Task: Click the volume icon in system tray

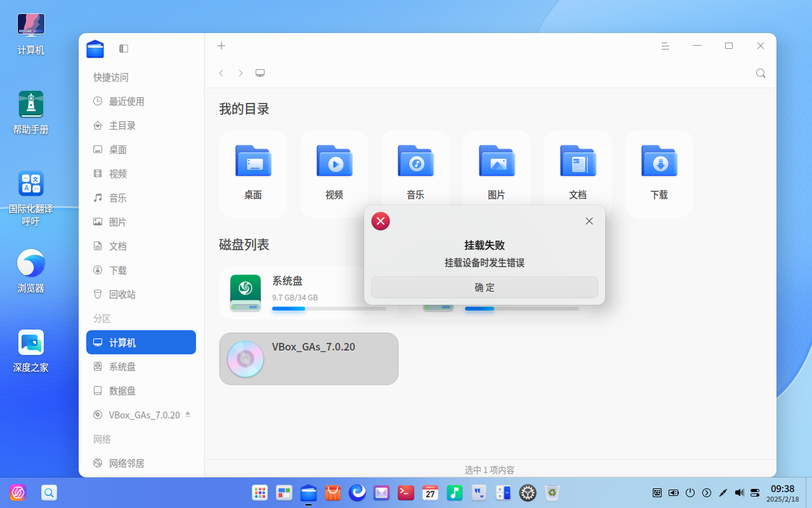Action: 739,492
